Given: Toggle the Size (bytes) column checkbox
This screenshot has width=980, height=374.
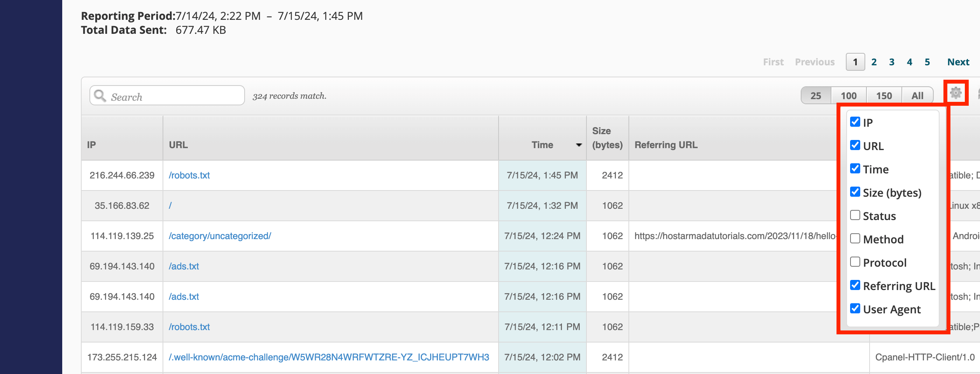Looking at the screenshot, I should click(x=855, y=192).
